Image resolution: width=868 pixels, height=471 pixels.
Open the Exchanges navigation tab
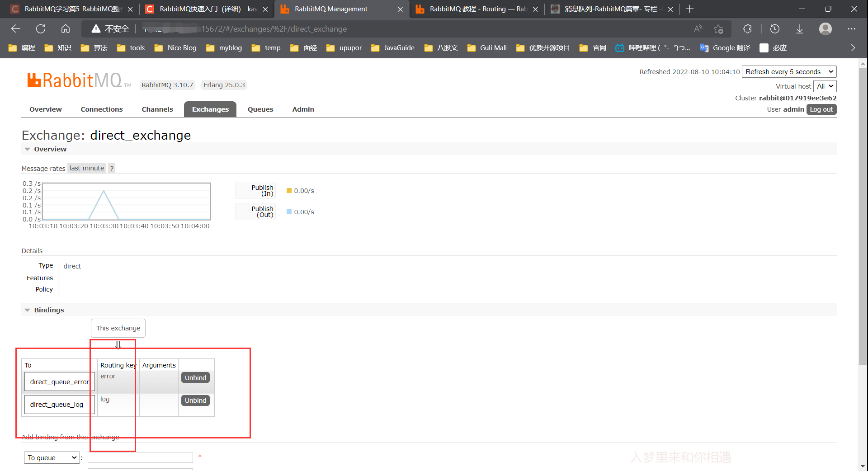[x=210, y=109]
